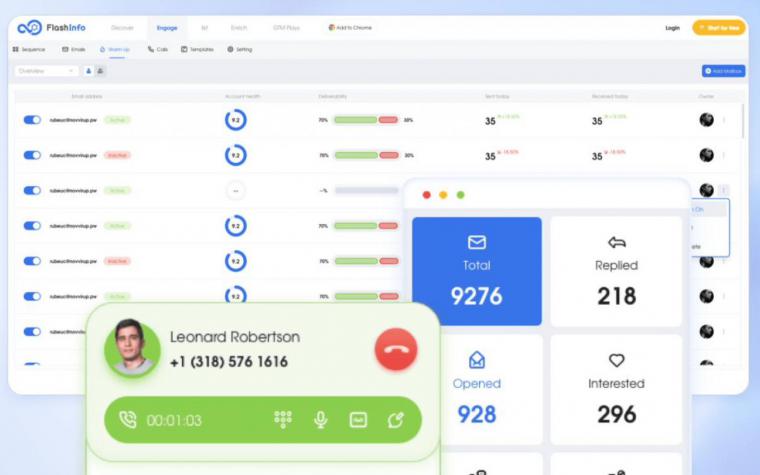Switch to the AI tab
The height and width of the screenshot is (475, 760).
(204, 28)
